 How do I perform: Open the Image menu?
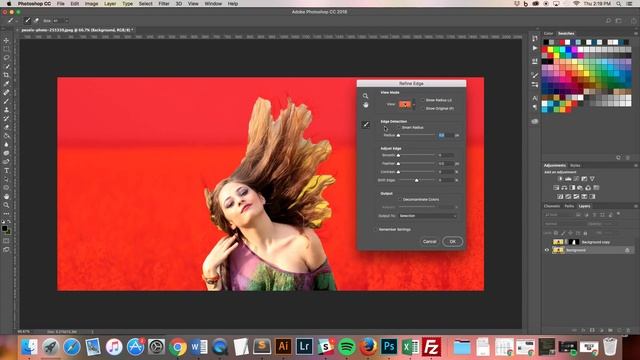[91, 4]
